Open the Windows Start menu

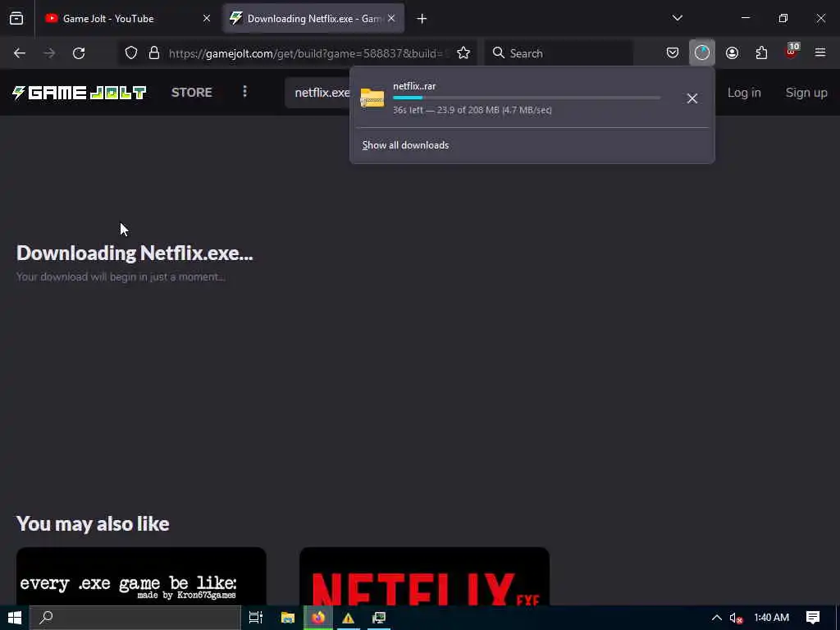pos(15,618)
